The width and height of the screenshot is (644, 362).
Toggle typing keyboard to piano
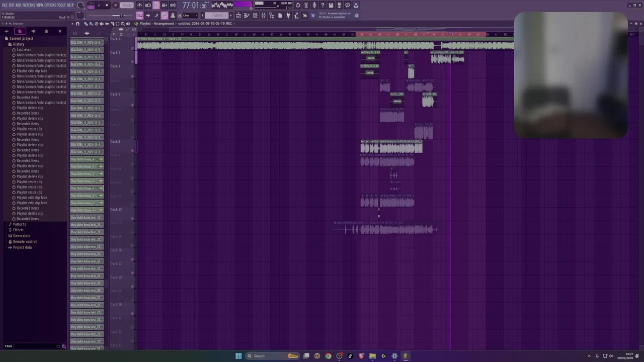(x=139, y=16)
